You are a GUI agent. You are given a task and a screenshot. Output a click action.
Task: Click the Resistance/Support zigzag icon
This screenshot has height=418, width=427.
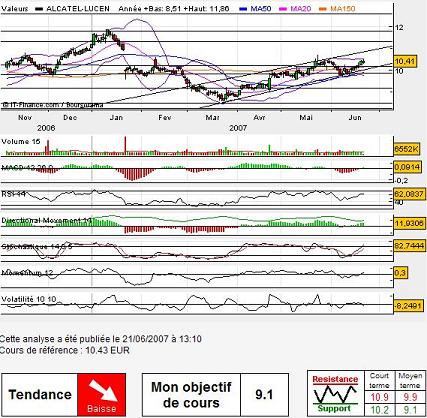pyautogui.click(x=335, y=394)
